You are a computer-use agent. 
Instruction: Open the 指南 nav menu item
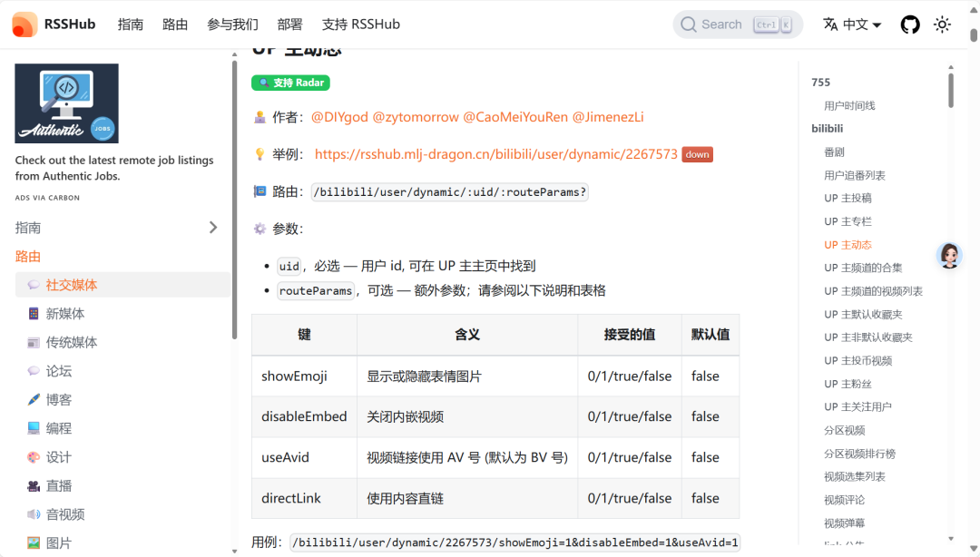pos(131,24)
